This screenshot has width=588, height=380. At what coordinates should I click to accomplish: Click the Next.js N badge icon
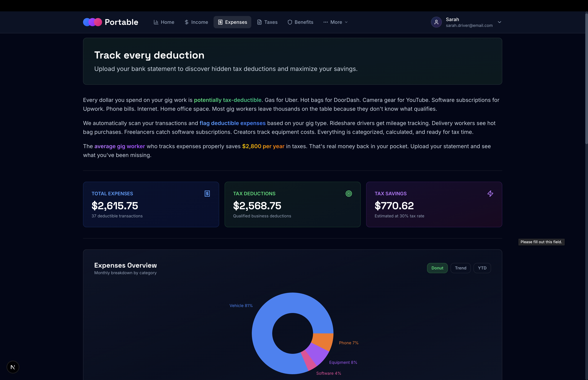coord(13,367)
